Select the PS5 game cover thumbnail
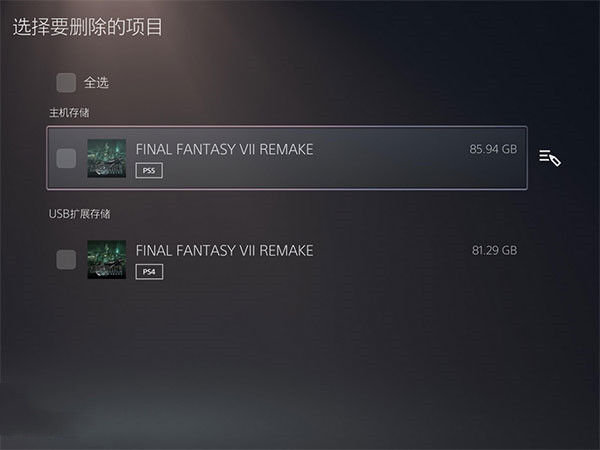Screen dimensions: 600x450 coord(106,158)
